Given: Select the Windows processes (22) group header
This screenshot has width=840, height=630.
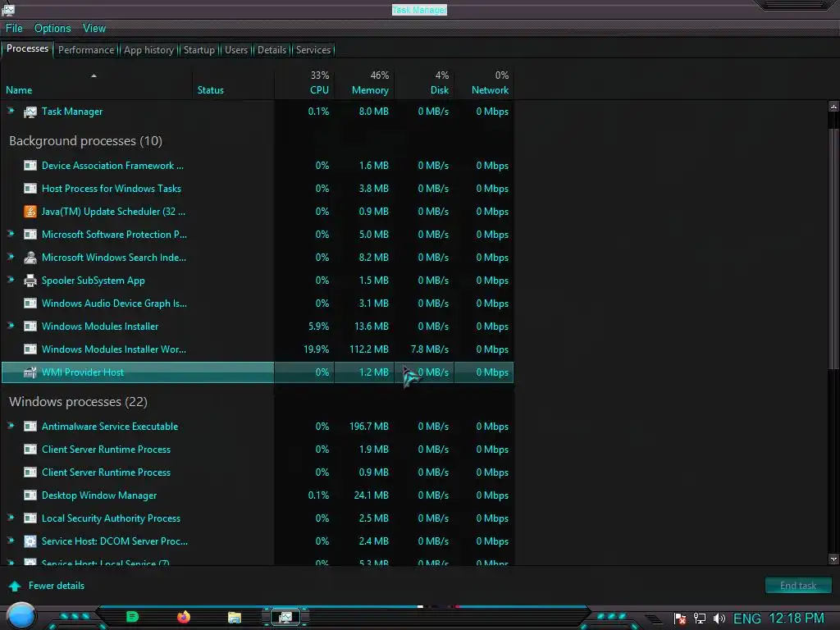Looking at the screenshot, I should [78, 402].
